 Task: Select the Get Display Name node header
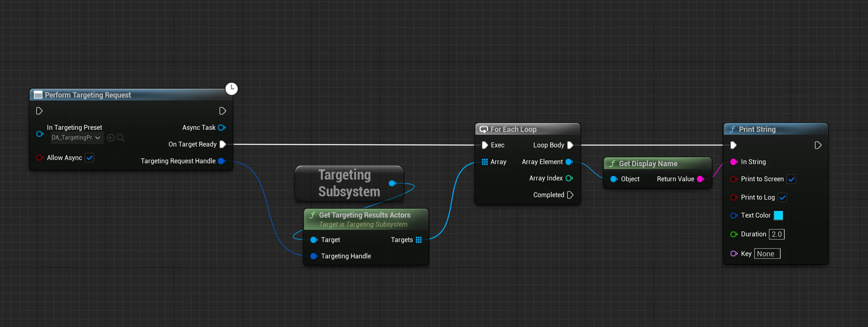click(657, 163)
